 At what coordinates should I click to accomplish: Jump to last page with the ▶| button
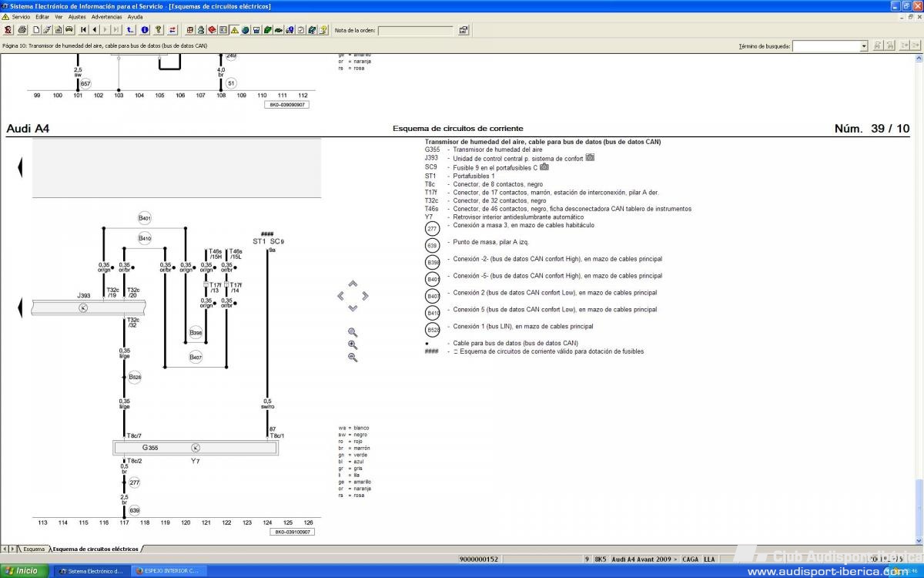click(115, 30)
